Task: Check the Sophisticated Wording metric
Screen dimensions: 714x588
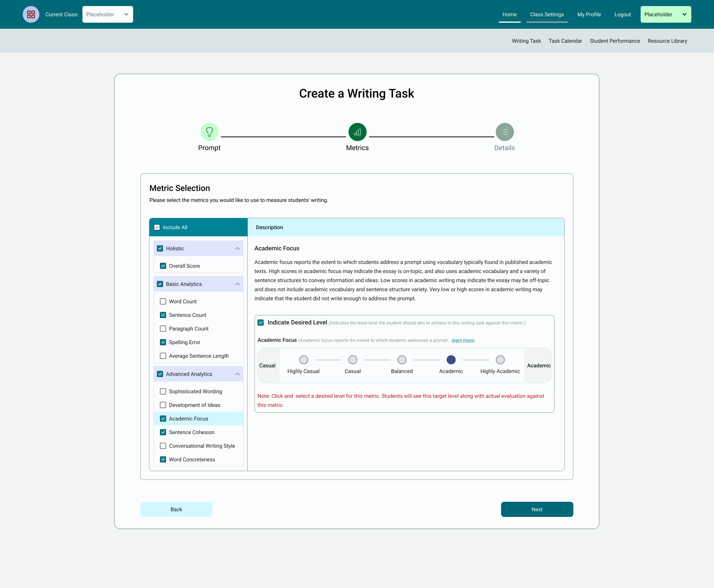Action: [x=163, y=391]
